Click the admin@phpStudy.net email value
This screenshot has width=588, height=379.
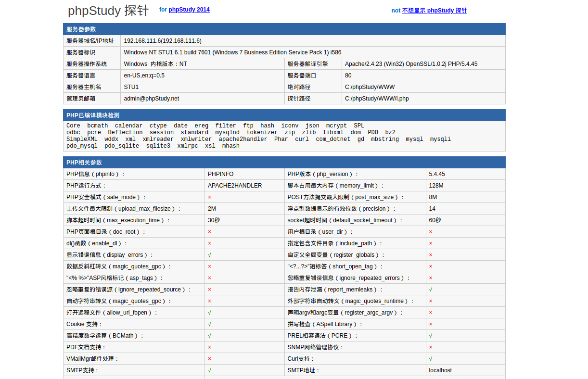152,99
